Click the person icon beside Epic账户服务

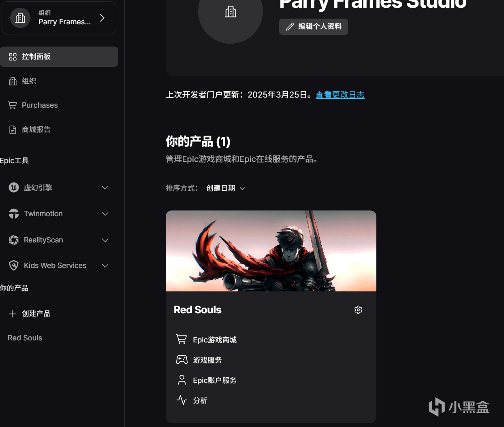[182, 380]
